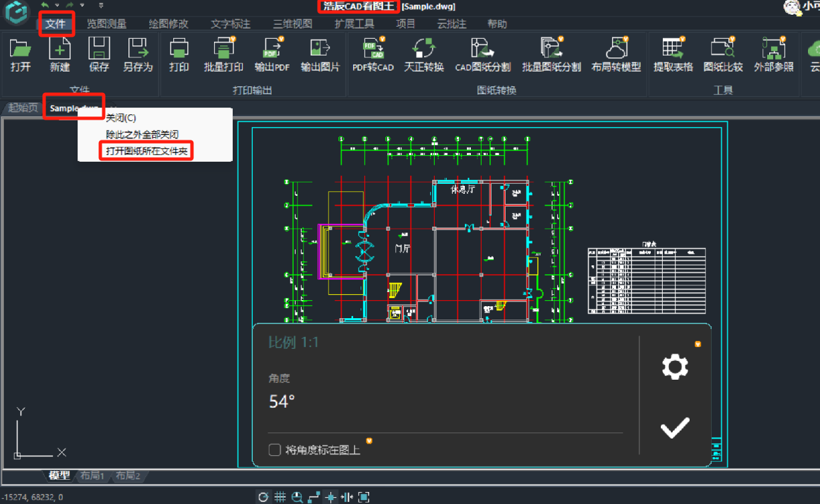Open angle panel settings gear
Viewport: 820px width, 504px height.
tap(674, 366)
